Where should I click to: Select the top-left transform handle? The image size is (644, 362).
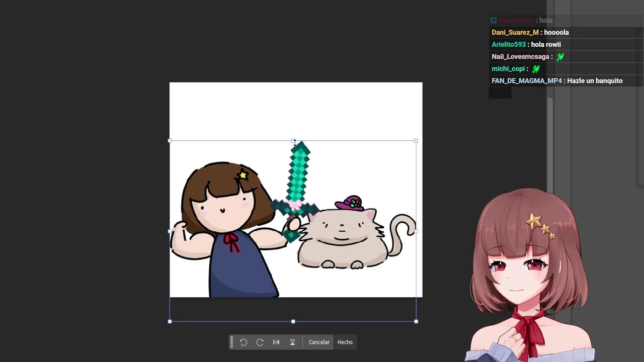(x=170, y=141)
